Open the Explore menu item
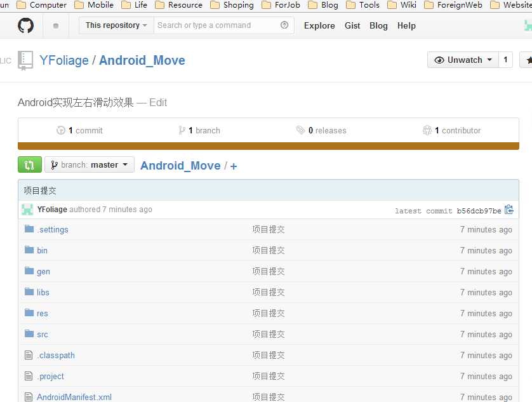The width and height of the screenshot is (532, 402). 319,26
